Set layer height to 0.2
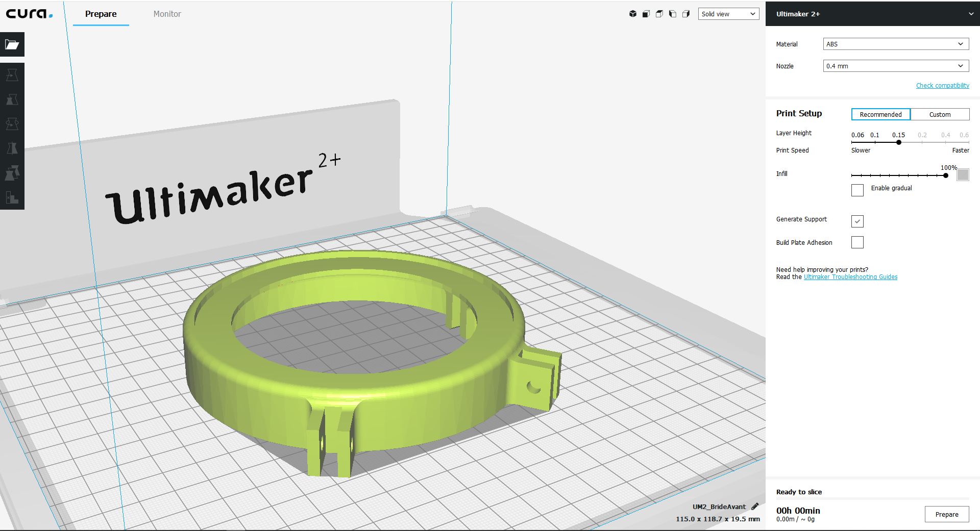Viewport: 980px width, 531px height. click(x=922, y=135)
